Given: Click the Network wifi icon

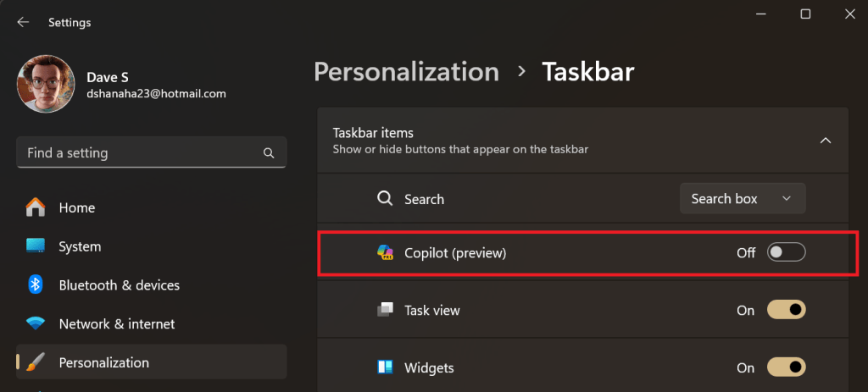Looking at the screenshot, I should 36,324.
